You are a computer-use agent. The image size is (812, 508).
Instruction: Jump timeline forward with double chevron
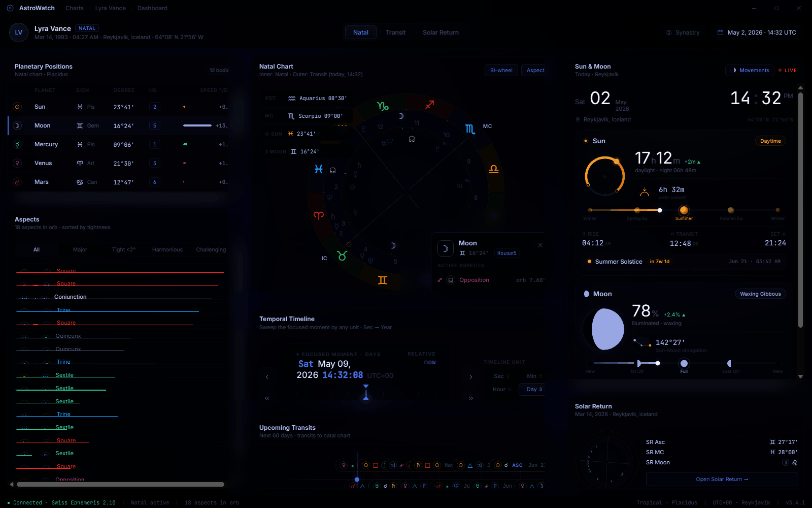click(470, 398)
